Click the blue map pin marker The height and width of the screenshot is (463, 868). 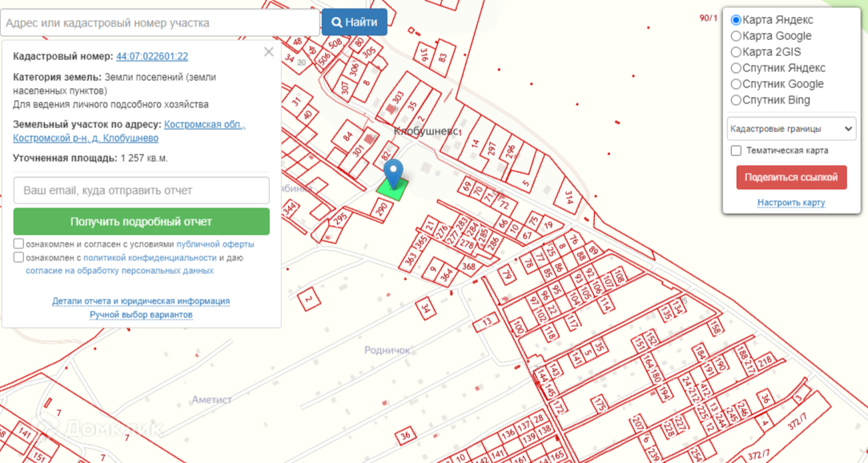pyautogui.click(x=394, y=174)
